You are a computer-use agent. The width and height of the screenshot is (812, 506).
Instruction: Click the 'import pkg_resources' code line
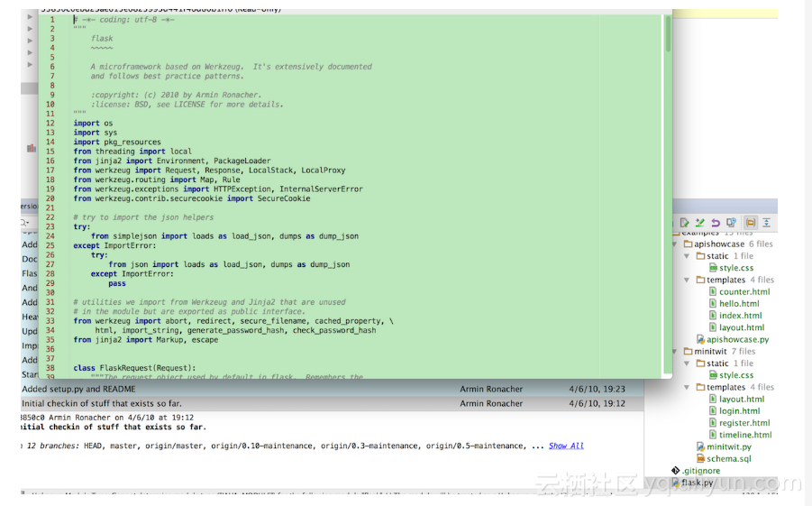(x=117, y=142)
